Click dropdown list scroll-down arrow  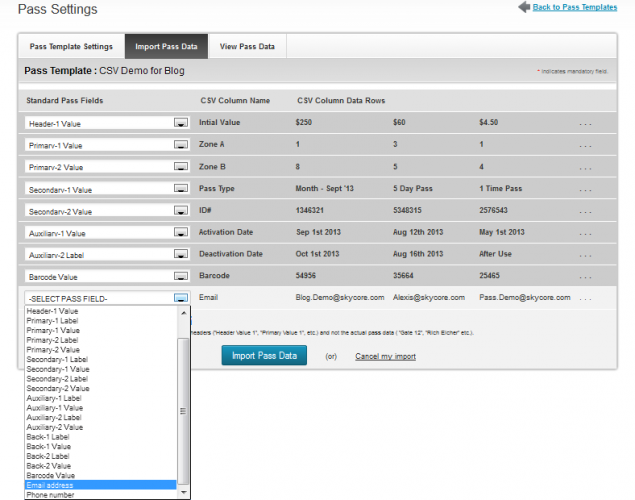tap(183, 492)
